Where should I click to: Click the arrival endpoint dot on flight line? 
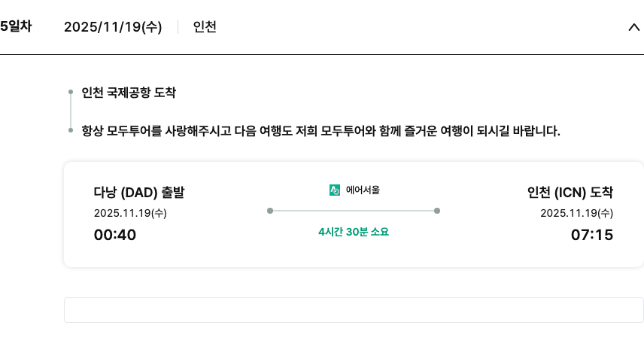pyautogui.click(x=437, y=211)
